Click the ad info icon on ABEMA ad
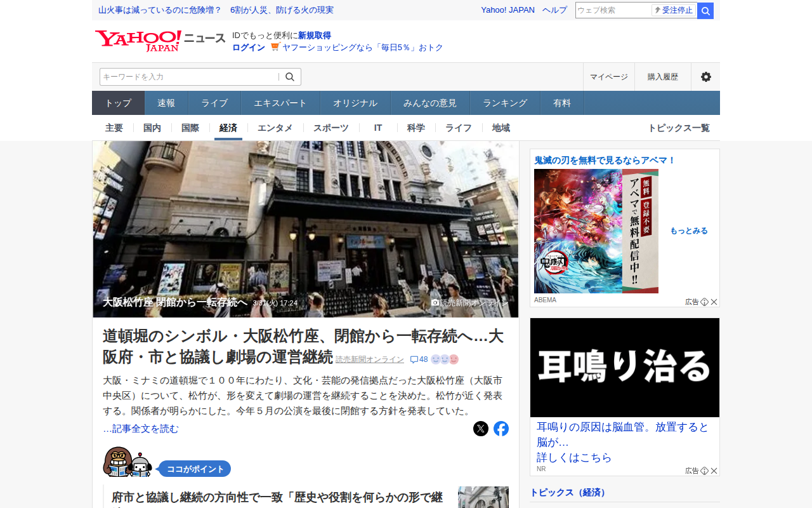812x508 pixels. click(x=704, y=302)
